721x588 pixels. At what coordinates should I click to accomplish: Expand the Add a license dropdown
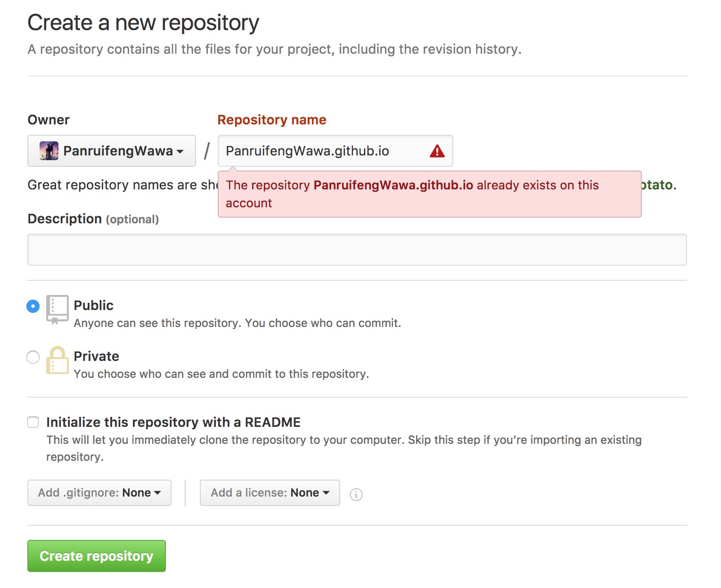click(x=270, y=493)
